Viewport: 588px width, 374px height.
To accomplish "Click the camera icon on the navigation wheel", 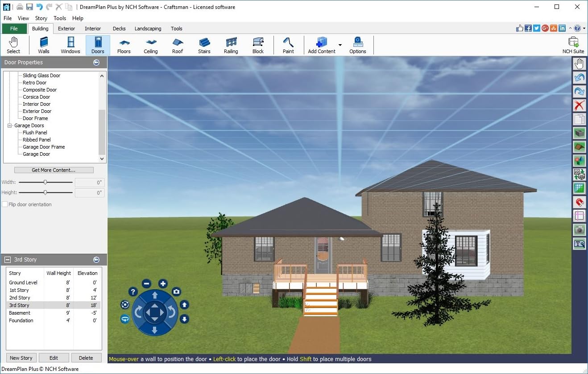I will pos(177,292).
